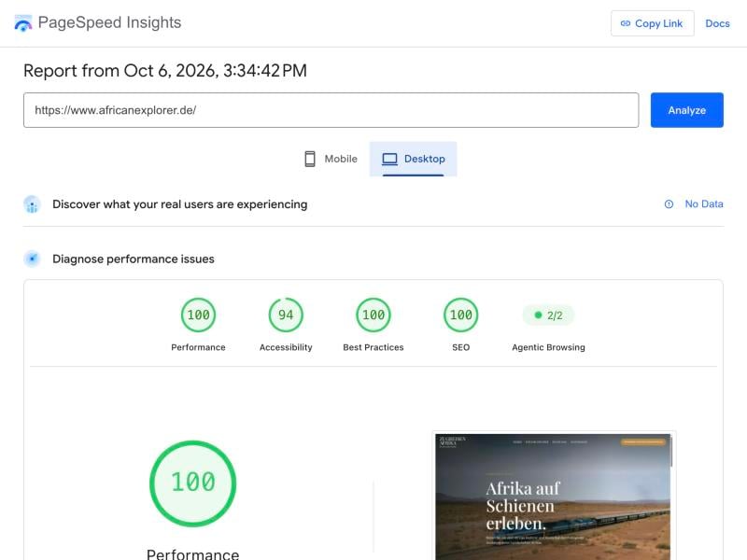Click the Agentic Browsing label
Screen dimensions: 747x560
click(548, 347)
